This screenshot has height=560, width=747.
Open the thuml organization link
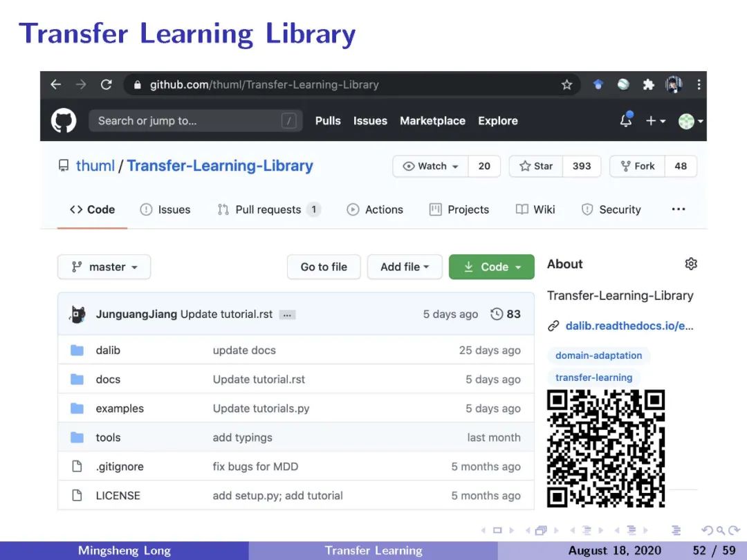pos(95,166)
